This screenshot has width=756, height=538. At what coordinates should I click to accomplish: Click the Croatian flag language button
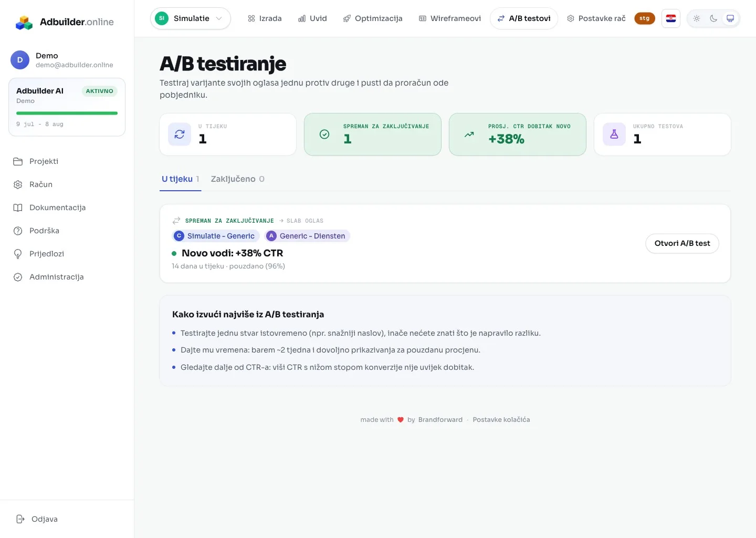(671, 18)
